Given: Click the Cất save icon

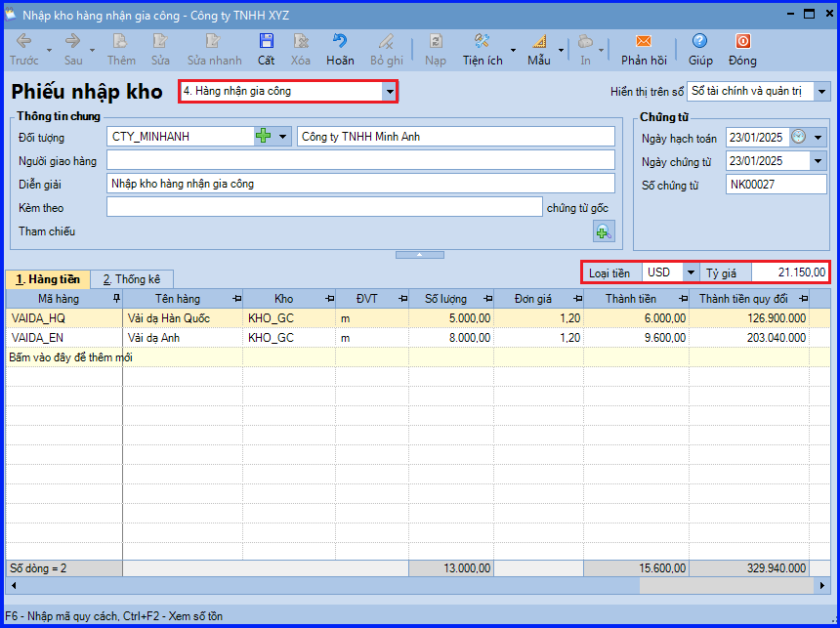Looking at the screenshot, I should pyautogui.click(x=266, y=41).
